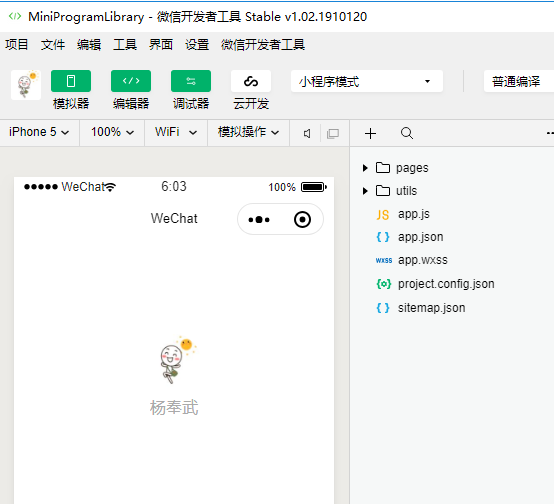Click the braces icon beside sitemap.json
The width and height of the screenshot is (554, 504).
tap(383, 308)
